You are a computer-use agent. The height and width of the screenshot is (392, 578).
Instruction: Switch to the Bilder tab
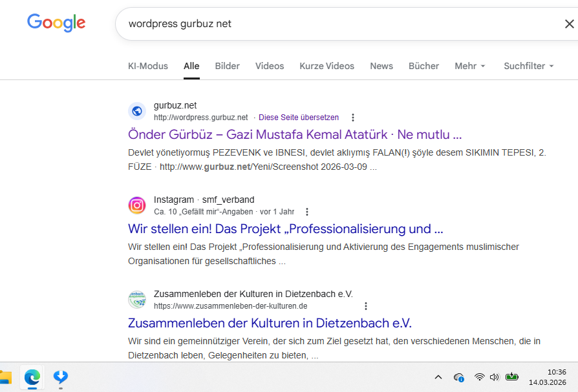tap(227, 66)
